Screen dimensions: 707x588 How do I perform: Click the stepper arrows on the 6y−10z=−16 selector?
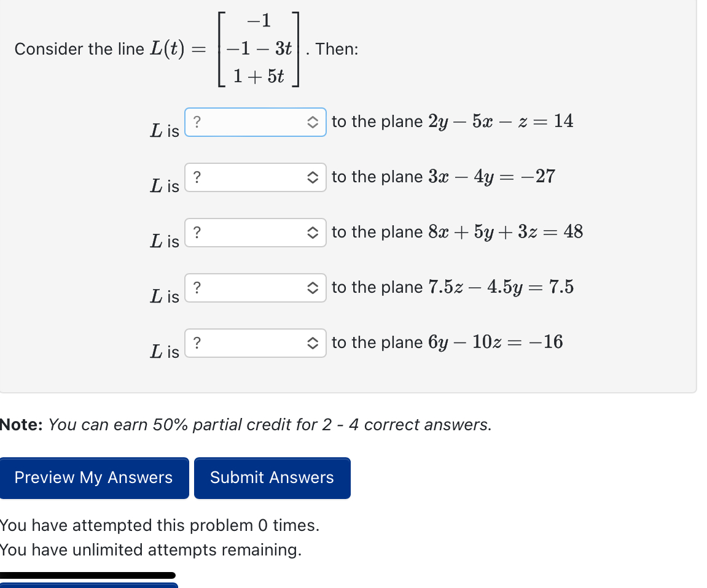point(313,343)
